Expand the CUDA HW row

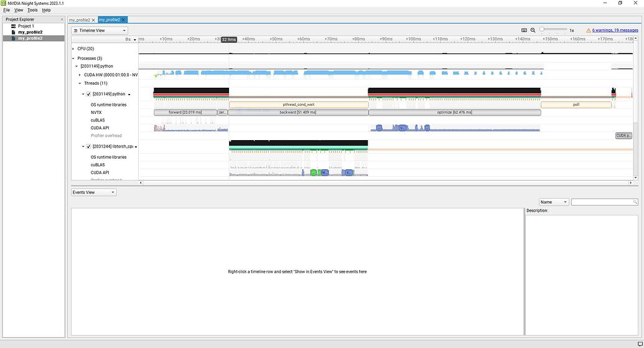pyautogui.click(x=80, y=75)
